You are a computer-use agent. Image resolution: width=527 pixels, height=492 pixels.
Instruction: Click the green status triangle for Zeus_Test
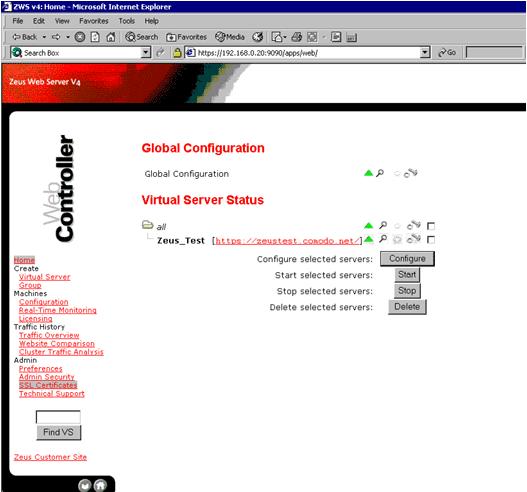(368, 239)
